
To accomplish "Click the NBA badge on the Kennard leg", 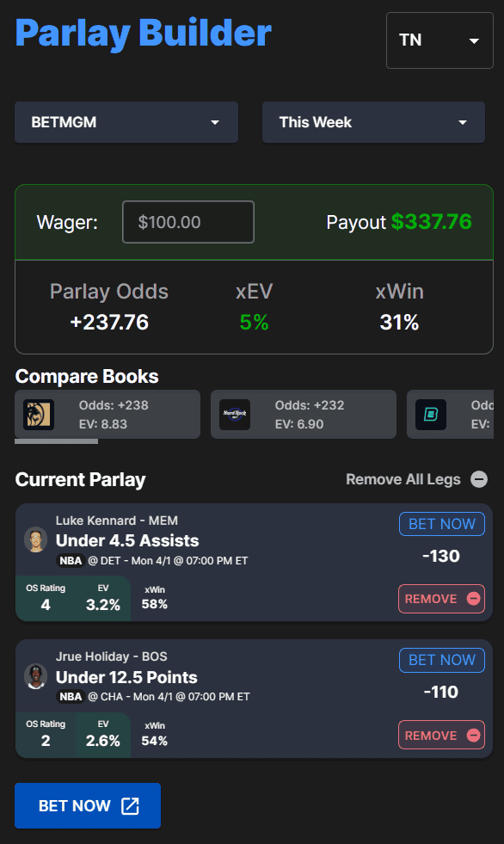I will (x=71, y=560).
